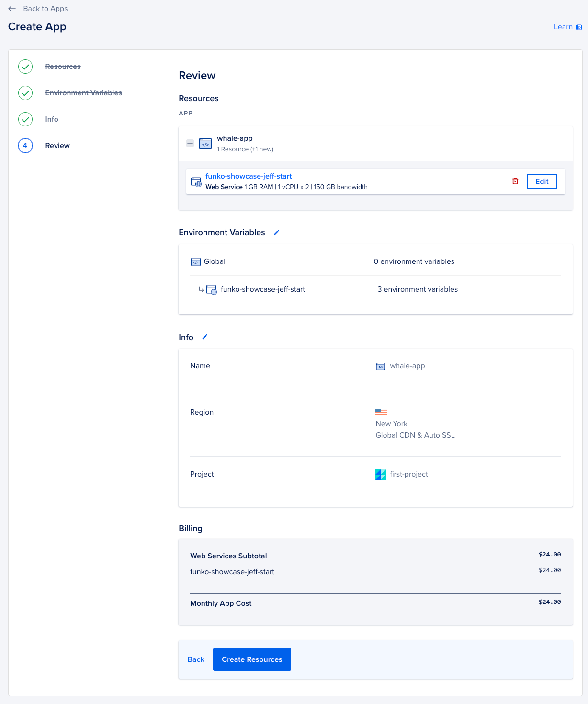Go to completed Resources step

pyautogui.click(x=63, y=67)
